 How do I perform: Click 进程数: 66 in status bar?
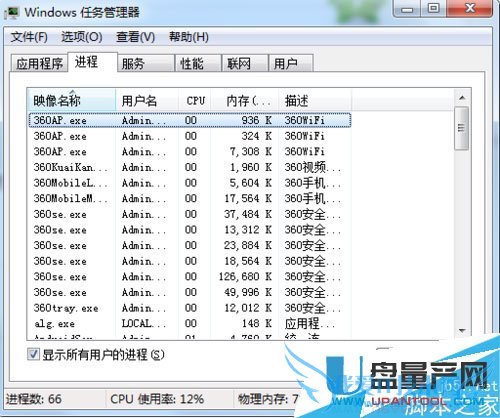(x=33, y=399)
